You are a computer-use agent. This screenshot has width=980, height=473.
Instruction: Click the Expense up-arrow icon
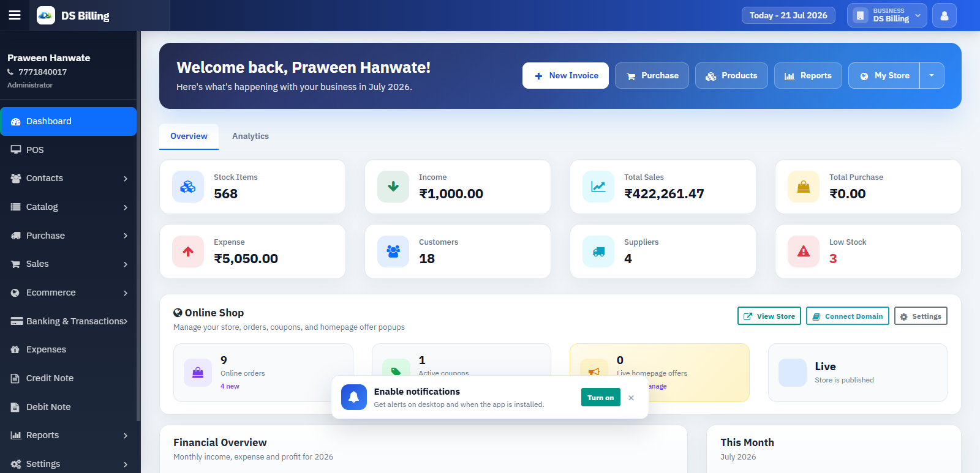[188, 251]
